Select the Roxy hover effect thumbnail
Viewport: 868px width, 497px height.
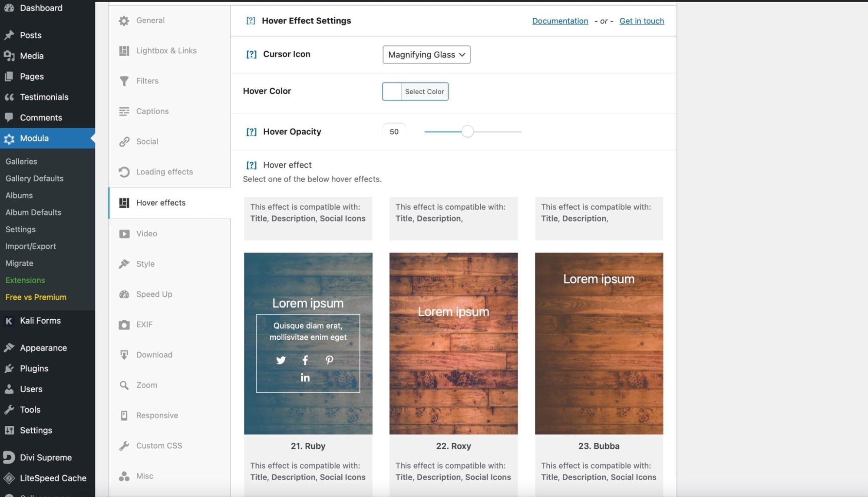click(453, 343)
